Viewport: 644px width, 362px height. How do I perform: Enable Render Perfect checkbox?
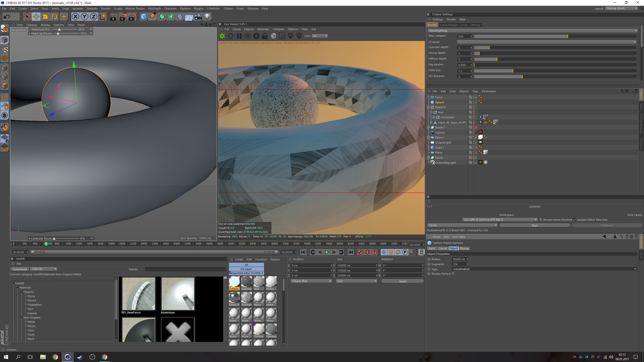453,274
